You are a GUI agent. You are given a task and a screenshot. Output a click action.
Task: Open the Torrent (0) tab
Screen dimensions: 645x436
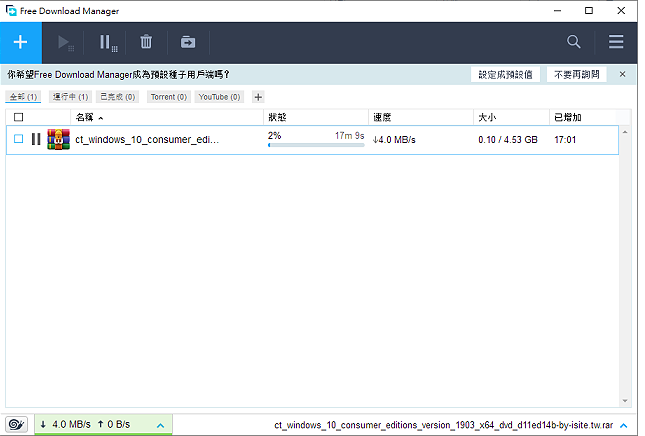pyautogui.click(x=169, y=97)
